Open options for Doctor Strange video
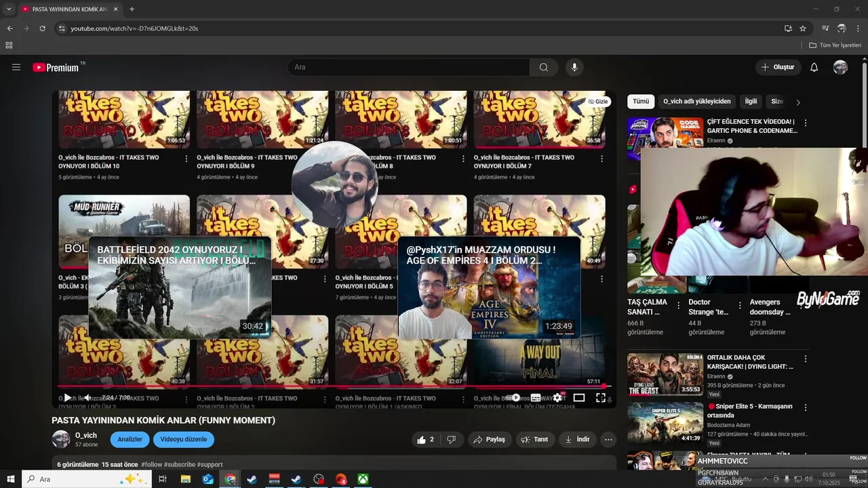Image resolution: width=868 pixels, height=488 pixels. point(740,306)
